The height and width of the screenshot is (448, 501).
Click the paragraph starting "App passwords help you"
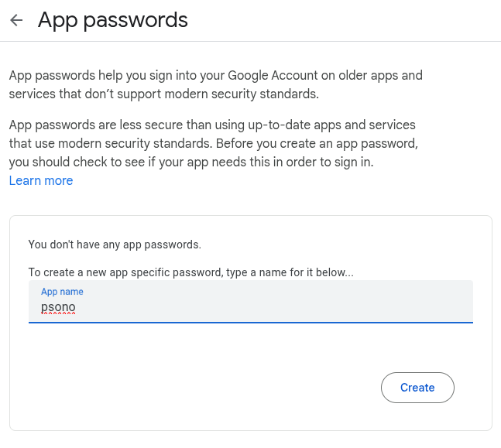pyautogui.click(x=215, y=85)
